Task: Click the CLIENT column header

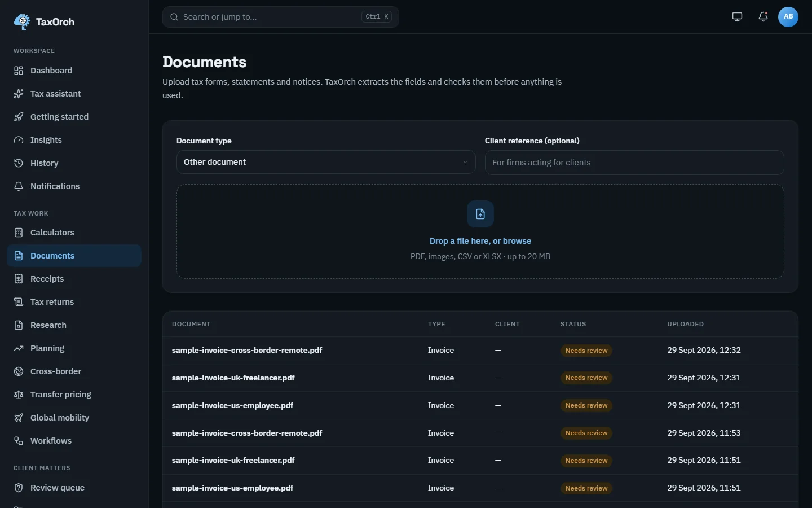Action: [x=507, y=324]
